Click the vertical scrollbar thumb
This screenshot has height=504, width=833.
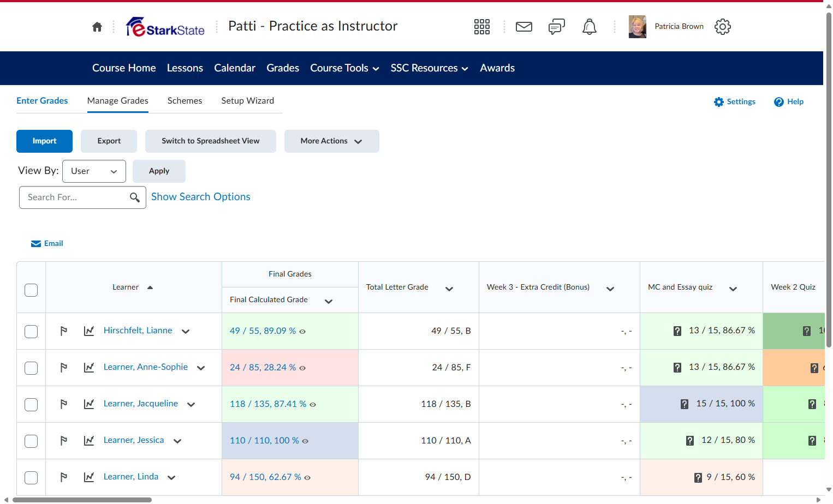point(829,180)
